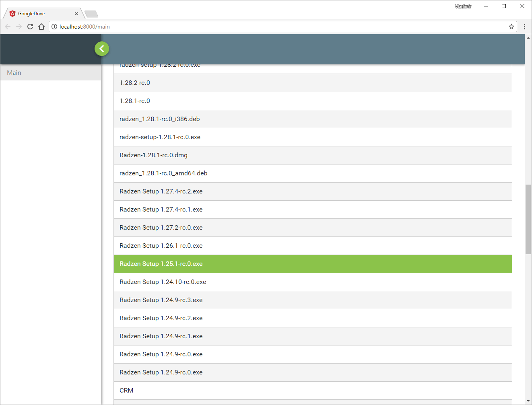Select Radzen Setup 1.27.2-rc.0.exe
The image size is (532, 405).
(313, 228)
